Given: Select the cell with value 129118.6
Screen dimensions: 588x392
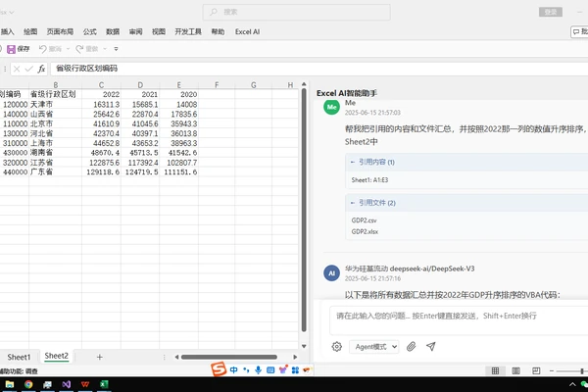Looking at the screenshot, I should tap(101, 172).
